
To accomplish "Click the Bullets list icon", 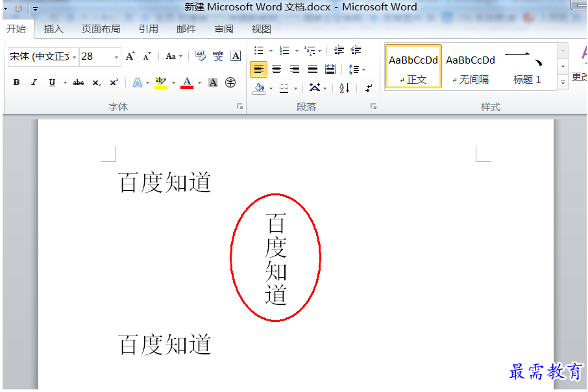I will (x=259, y=50).
